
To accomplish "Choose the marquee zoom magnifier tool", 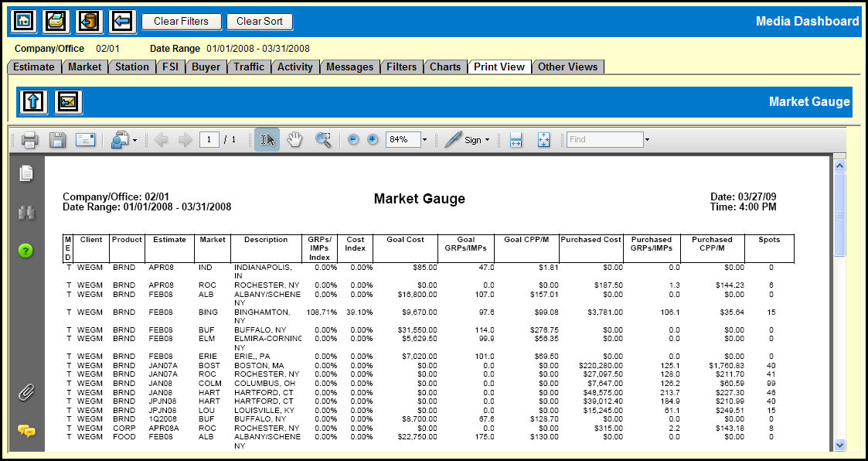I will point(323,140).
